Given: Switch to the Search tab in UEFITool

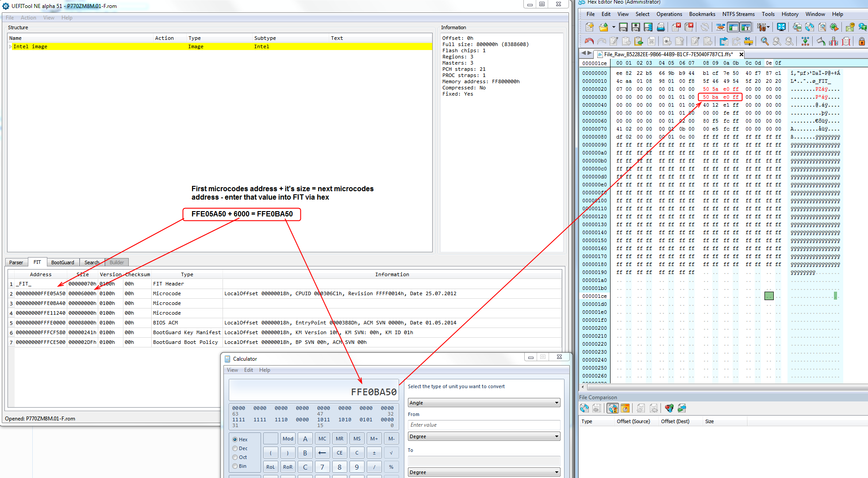Looking at the screenshot, I should (92, 262).
